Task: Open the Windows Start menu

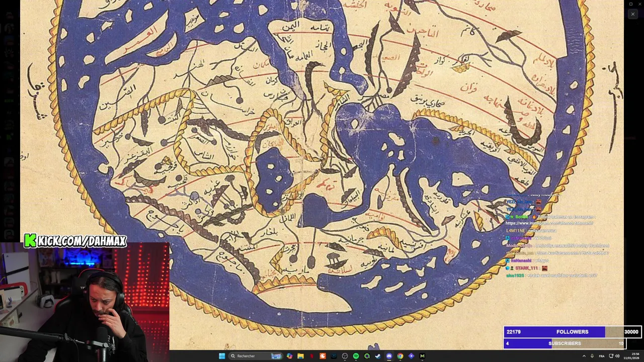Action: pyautogui.click(x=222, y=356)
